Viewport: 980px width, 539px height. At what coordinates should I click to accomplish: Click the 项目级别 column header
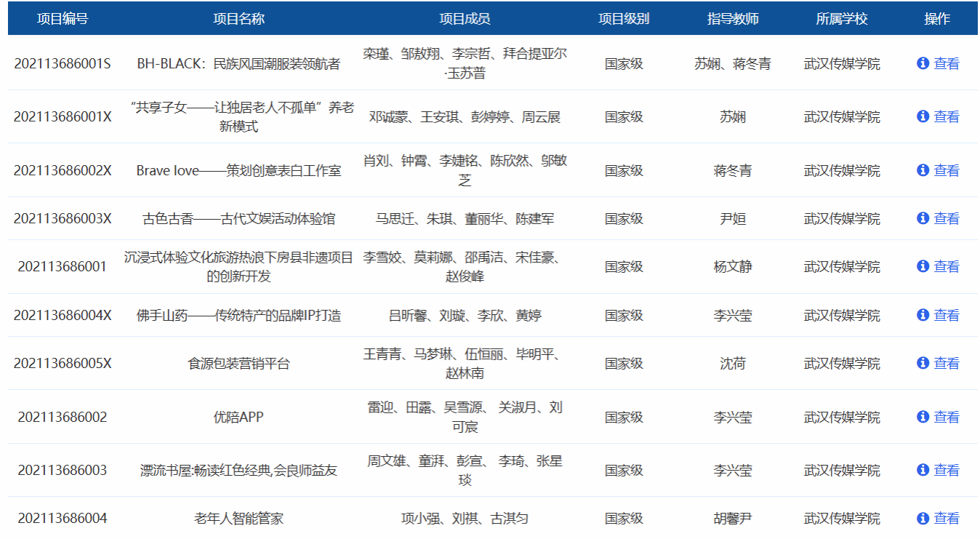tap(624, 19)
